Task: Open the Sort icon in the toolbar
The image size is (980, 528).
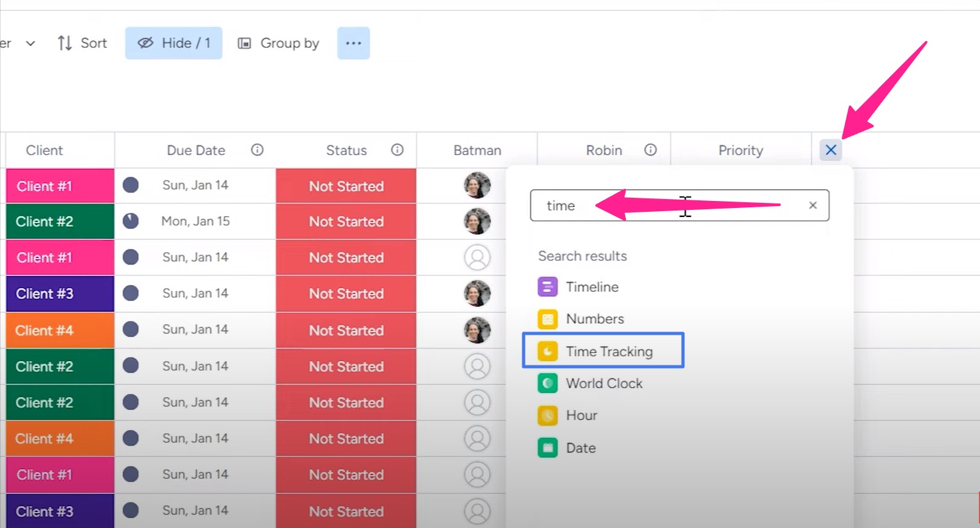Action: tap(64, 43)
